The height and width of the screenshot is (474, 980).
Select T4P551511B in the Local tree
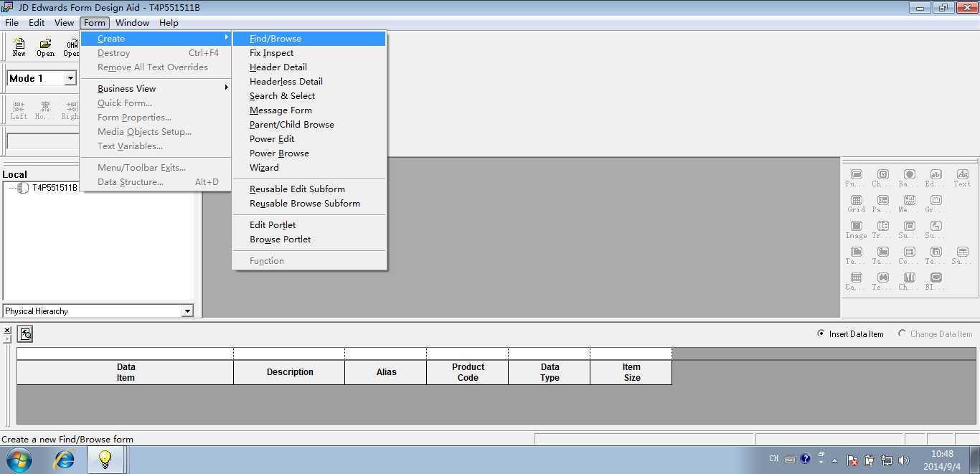tap(55, 188)
